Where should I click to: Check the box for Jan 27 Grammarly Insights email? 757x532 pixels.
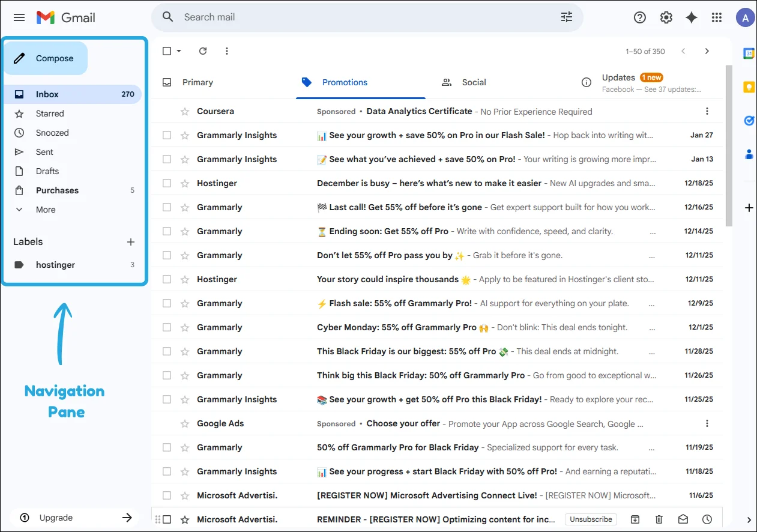(167, 135)
